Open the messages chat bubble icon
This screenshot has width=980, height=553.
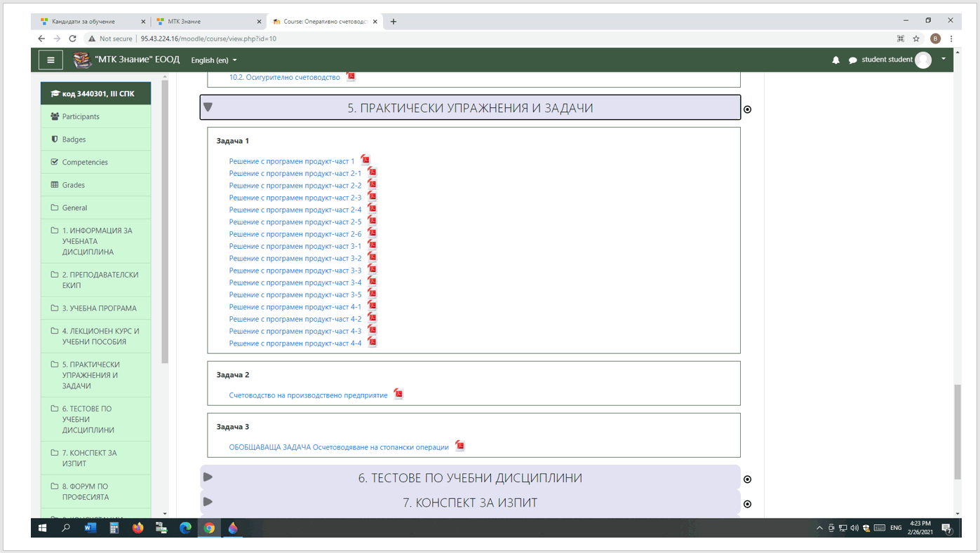click(852, 60)
